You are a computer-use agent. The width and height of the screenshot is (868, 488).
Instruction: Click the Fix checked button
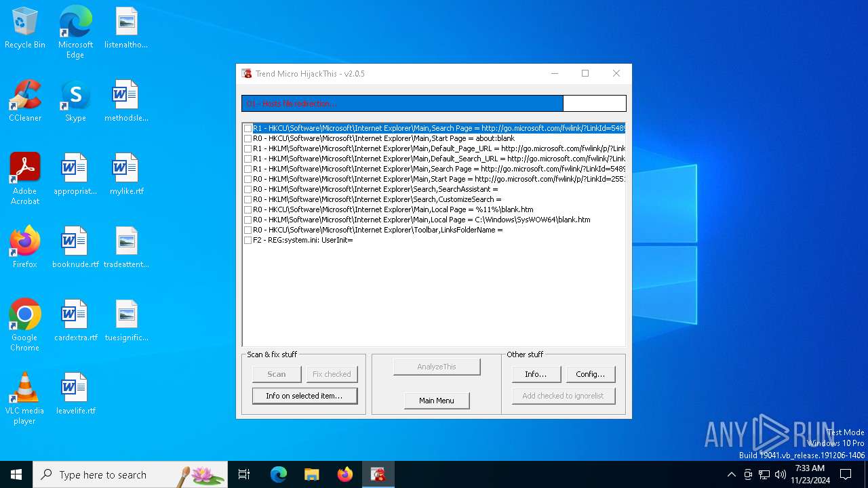tap(332, 374)
